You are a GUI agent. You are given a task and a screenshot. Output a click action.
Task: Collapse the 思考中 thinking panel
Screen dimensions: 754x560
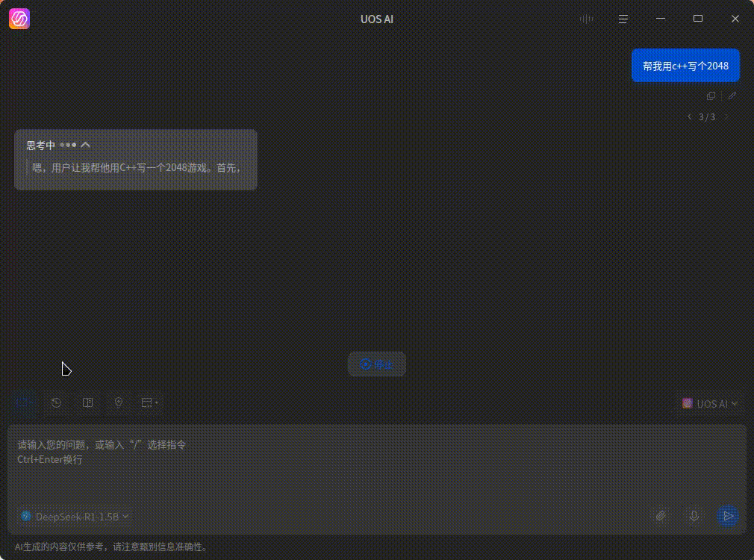pyautogui.click(x=86, y=144)
